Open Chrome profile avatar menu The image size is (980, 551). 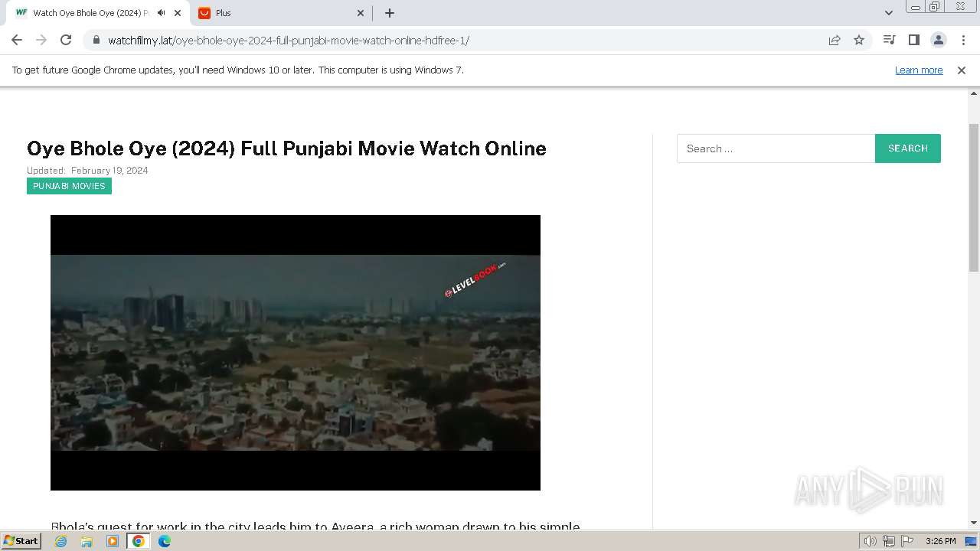[x=938, y=40]
